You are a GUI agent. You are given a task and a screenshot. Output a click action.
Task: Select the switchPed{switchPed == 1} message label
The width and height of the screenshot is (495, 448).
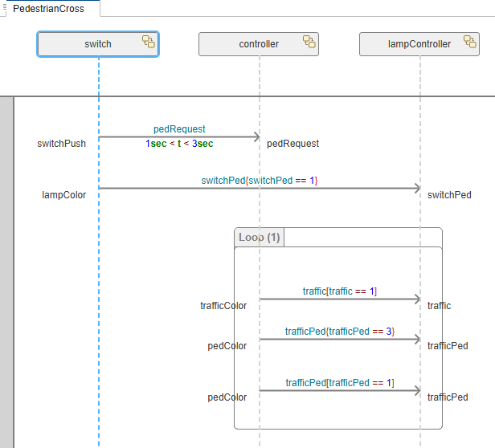coord(260,181)
